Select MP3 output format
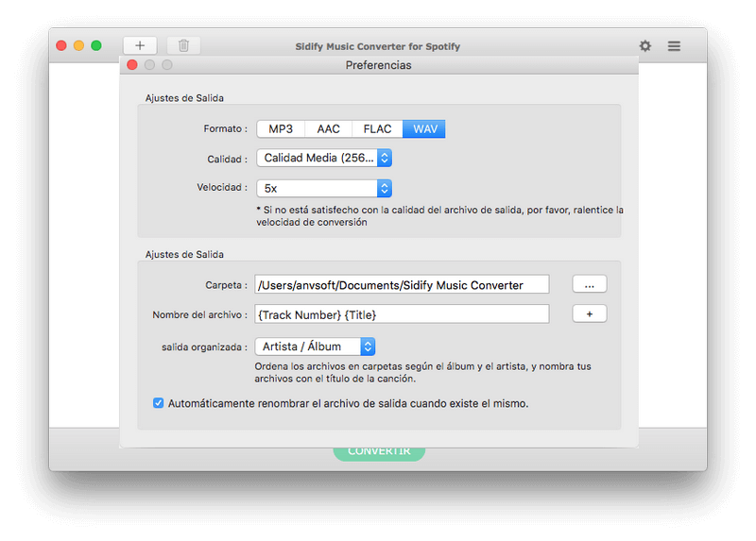Viewport: 756px width, 541px height. pyautogui.click(x=281, y=129)
